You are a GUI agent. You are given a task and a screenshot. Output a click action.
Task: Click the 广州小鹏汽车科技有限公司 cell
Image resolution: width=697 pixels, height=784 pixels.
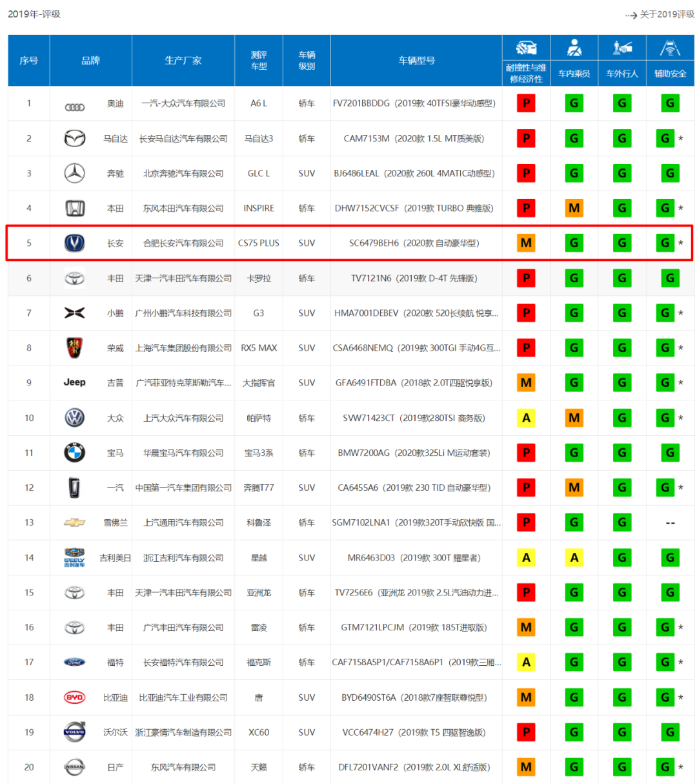point(183,313)
